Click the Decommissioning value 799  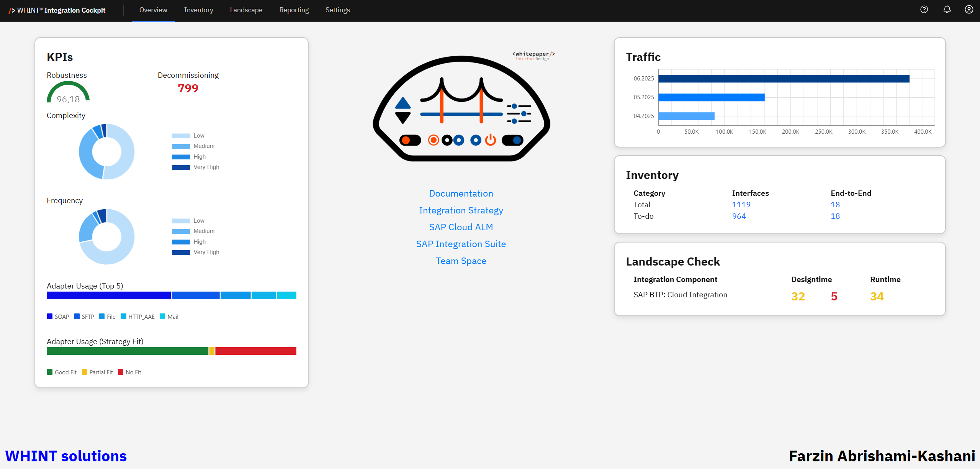[188, 89]
